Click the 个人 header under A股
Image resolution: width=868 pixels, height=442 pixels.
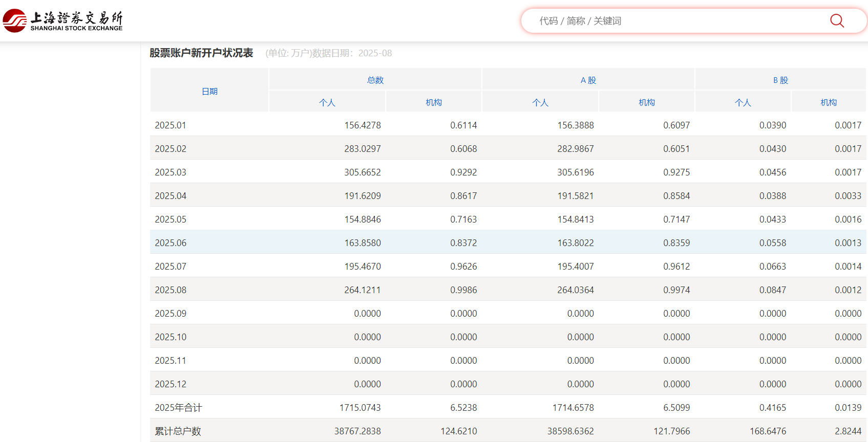pyautogui.click(x=540, y=102)
